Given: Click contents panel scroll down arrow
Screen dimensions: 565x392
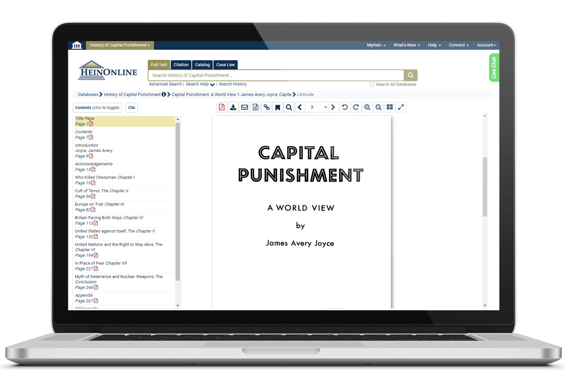Looking at the screenshot, I should (178, 305).
